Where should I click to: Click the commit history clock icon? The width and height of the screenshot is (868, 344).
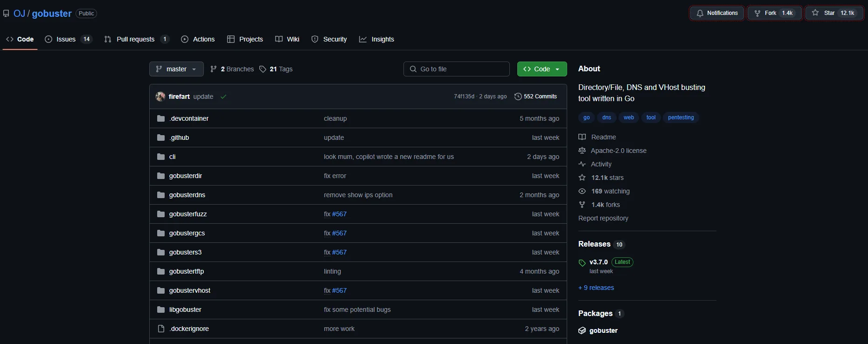pos(518,96)
